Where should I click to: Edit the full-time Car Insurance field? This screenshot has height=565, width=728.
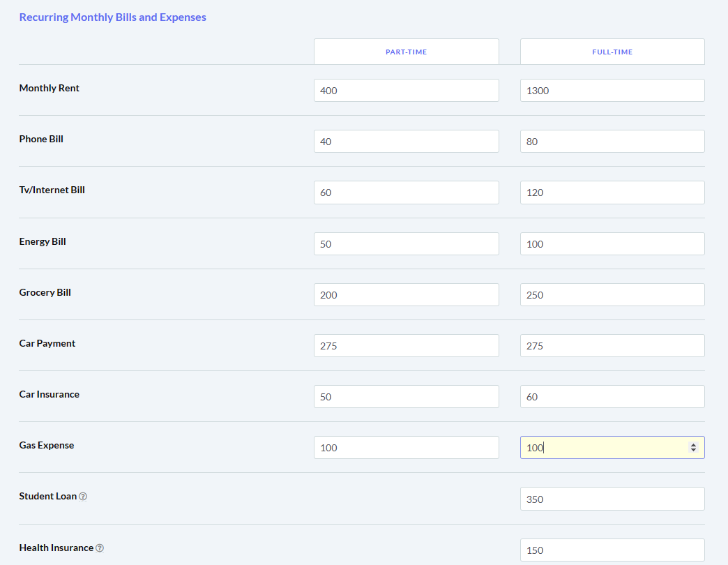pyautogui.click(x=612, y=396)
